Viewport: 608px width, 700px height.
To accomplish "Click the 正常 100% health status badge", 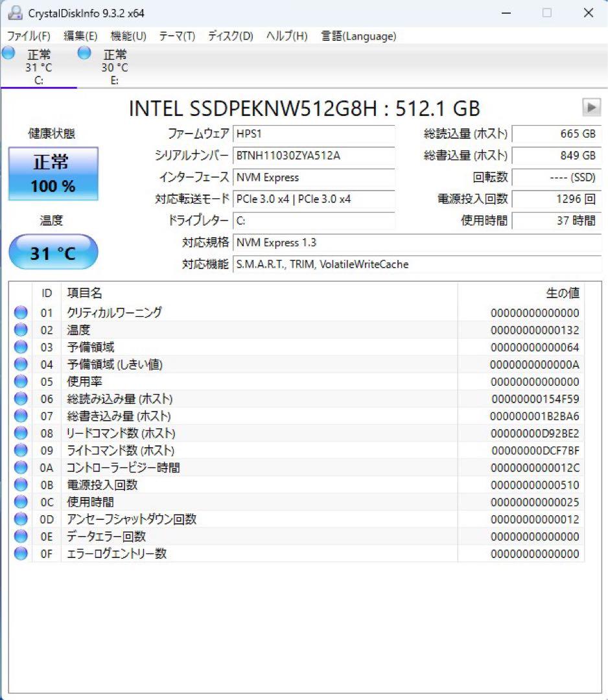I will [53, 173].
